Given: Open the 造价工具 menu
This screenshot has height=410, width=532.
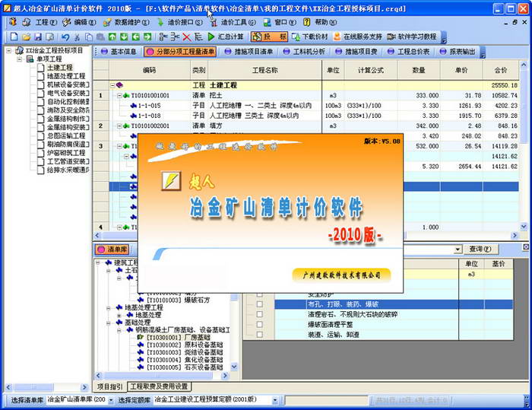Looking at the screenshot, I should click(x=238, y=22).
